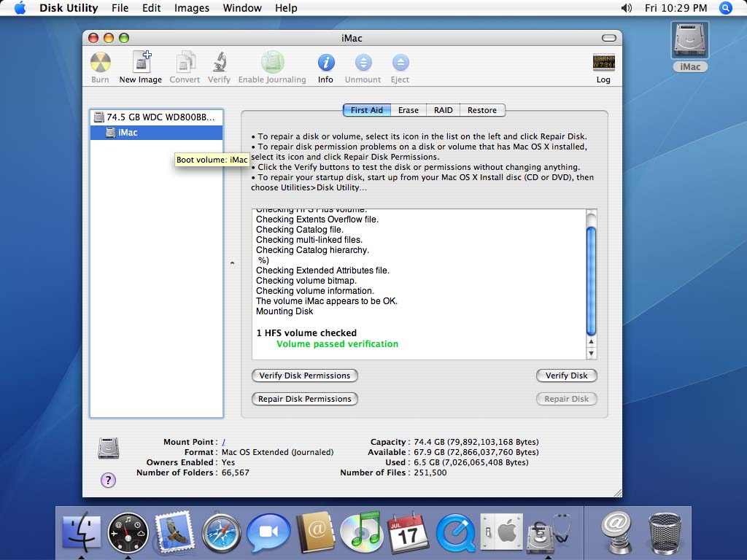Switch to the First Aid tab

(x=367, y=110)
